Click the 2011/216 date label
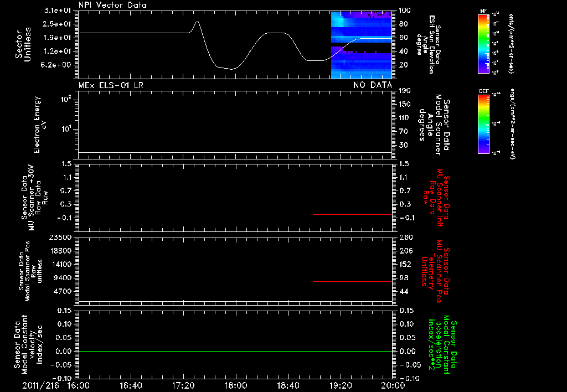Viewport: 567px width, 392px height. coord(40,386)
